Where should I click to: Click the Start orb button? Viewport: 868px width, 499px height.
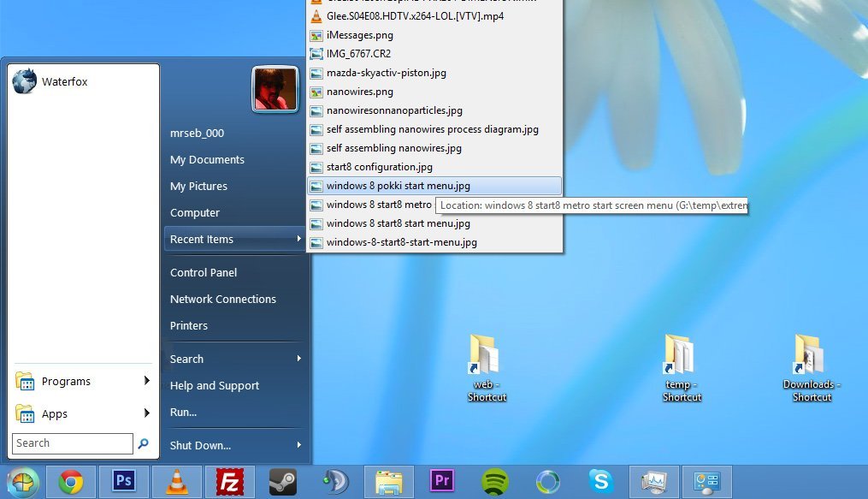tap(23, 483)
